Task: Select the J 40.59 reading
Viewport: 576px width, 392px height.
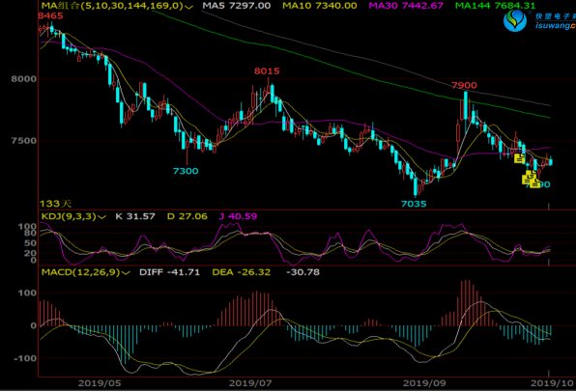Action: click(x=238, y=216)
